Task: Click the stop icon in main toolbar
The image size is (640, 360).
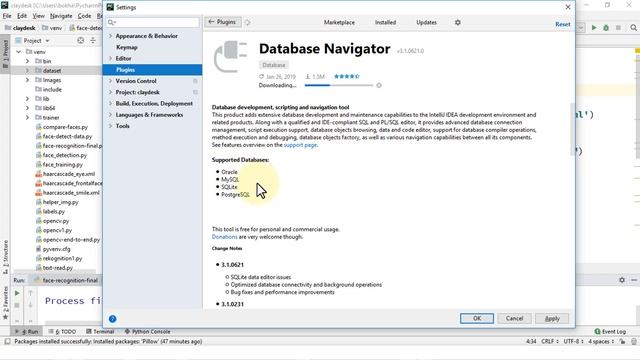Action: pyautogui.click(x=618, y=28)
